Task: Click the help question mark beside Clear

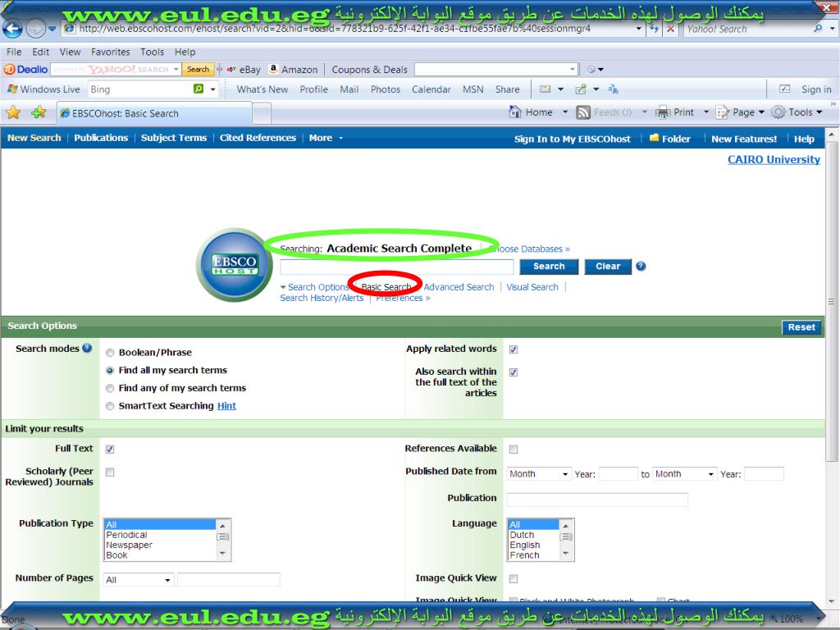Action: click(x=641, y=267)
